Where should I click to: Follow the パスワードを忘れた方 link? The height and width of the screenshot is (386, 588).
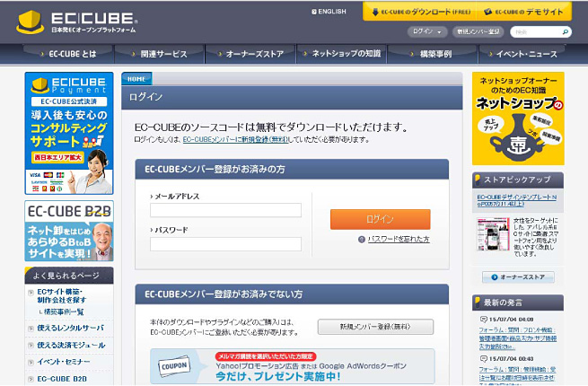click(x=399, y=239)
